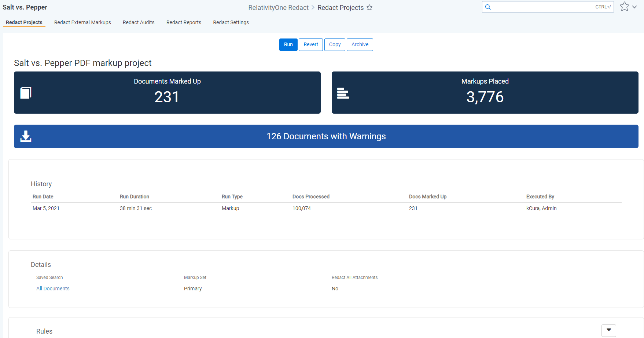Viewport: 644px width, 338px height.
Task: Click the 126 Documents with Warnings banner
Action: [x=326, y=136]
